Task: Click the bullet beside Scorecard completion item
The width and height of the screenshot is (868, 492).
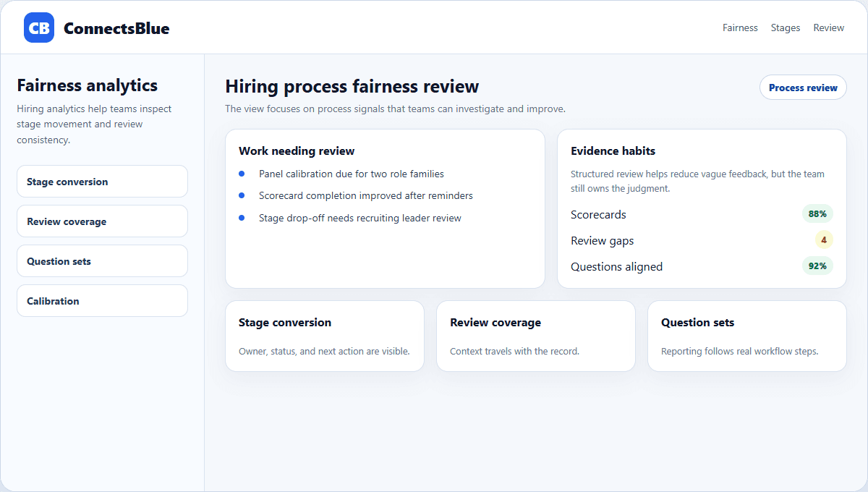Action: tap(242, 195)
